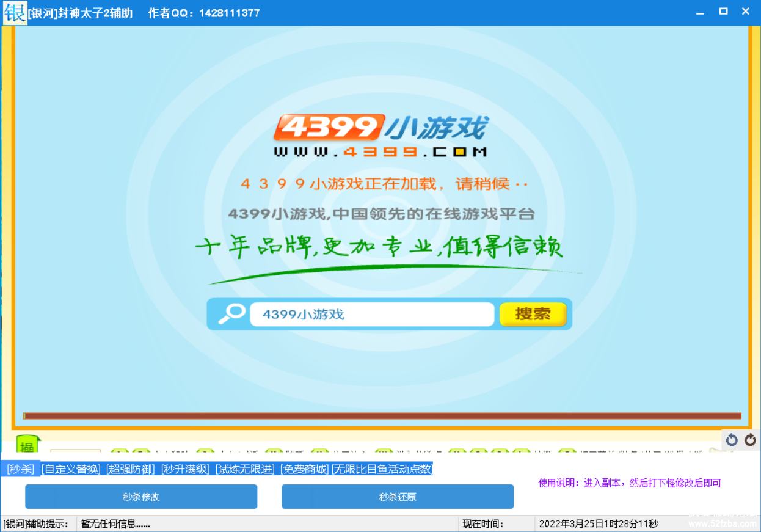Image resolution: width=761 pixels, height=532 pixels.
Task: Click the counter-clockwise refresh arrow icon
Action: (732, 440)
